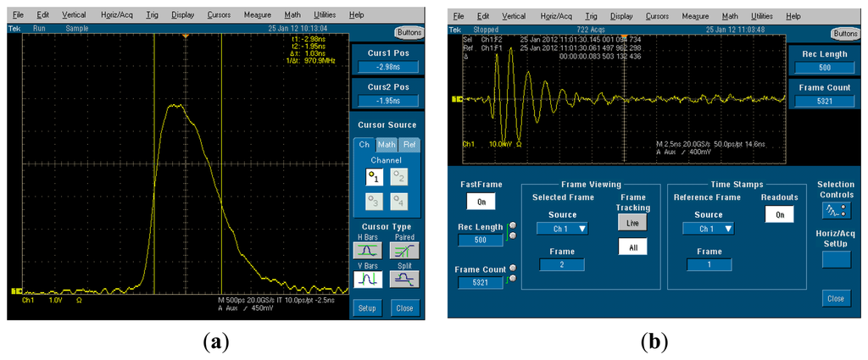The height and width of the screenshot is (360, 868).
Task: Toggle the FastFrame On button
Action: 480,203
